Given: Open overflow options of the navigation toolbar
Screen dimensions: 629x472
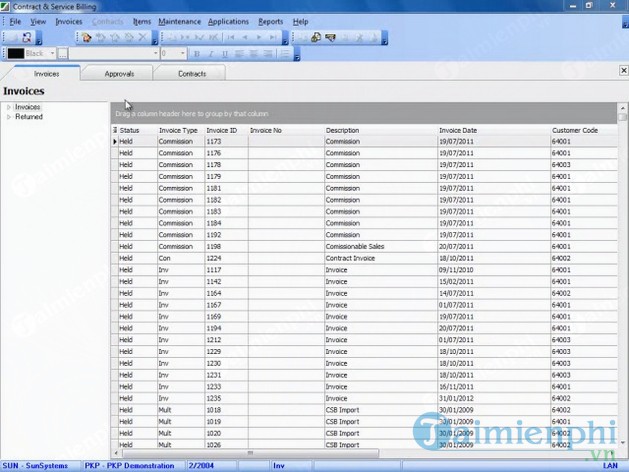Looking at the screenshot, I should click(285, 38).
